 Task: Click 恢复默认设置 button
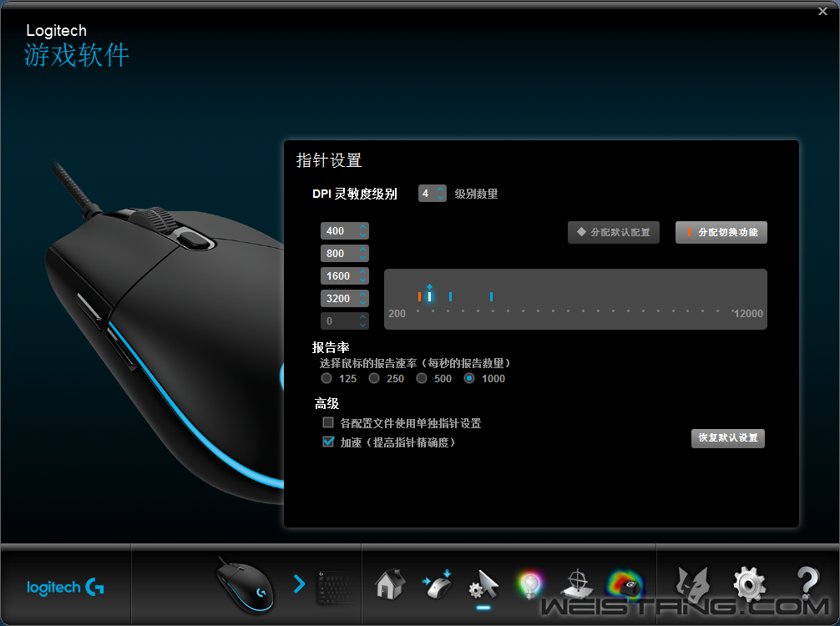(x=728, y=438)
